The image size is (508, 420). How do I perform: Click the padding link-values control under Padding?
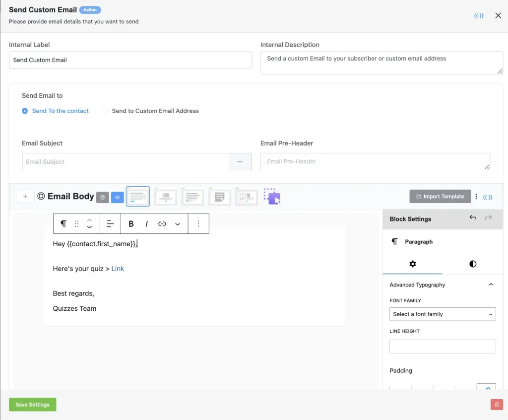pos(487,388)
